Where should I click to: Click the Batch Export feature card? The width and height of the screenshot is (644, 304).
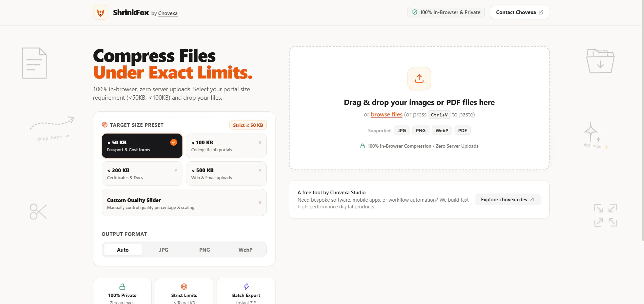pos(246,291)
